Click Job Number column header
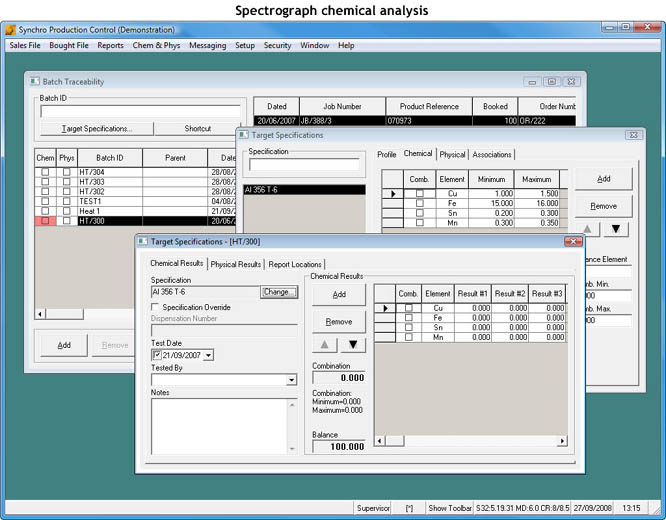 coord(342,107)
